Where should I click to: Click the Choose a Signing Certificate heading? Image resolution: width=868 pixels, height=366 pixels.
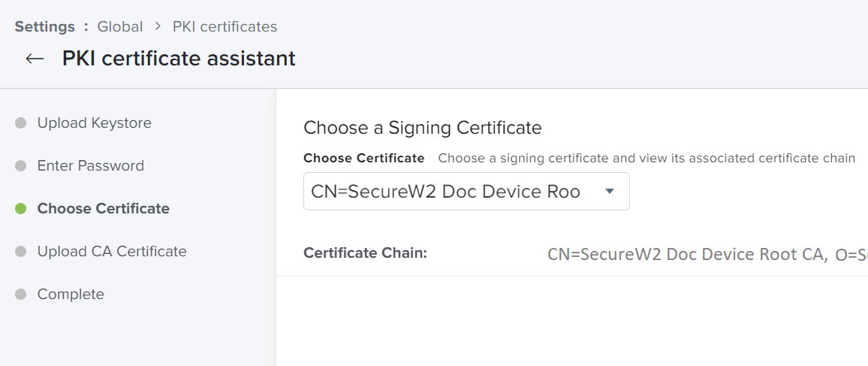coord(423,128)
